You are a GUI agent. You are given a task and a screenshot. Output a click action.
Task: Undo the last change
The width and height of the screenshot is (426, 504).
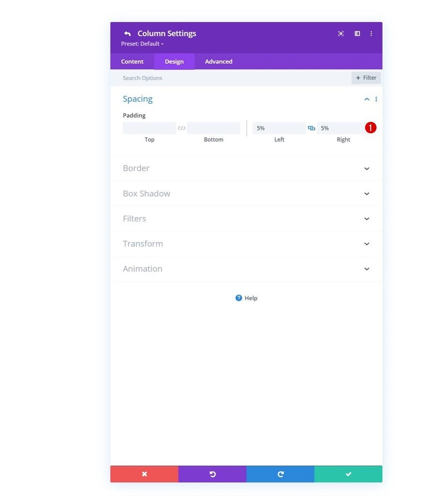(x=213, y=474)
